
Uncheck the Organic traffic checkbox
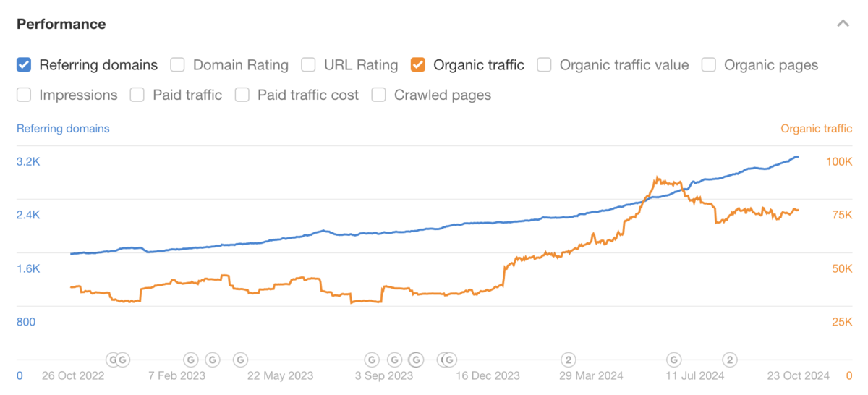[418, 65]
